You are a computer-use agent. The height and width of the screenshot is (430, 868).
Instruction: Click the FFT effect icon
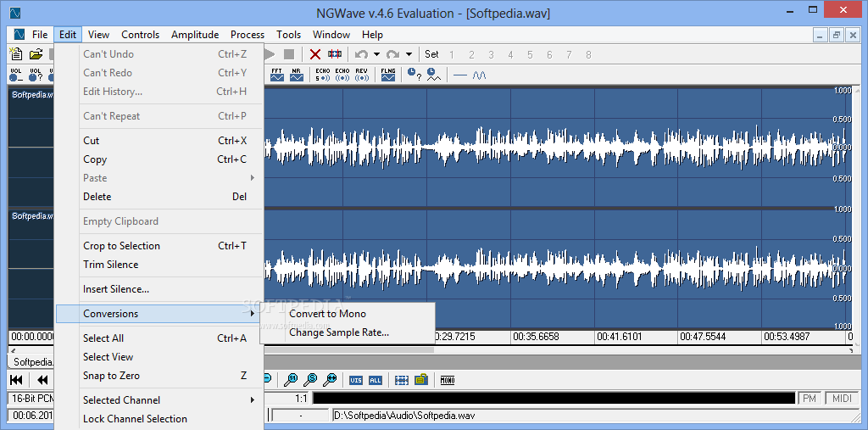[x=277, y=75]
